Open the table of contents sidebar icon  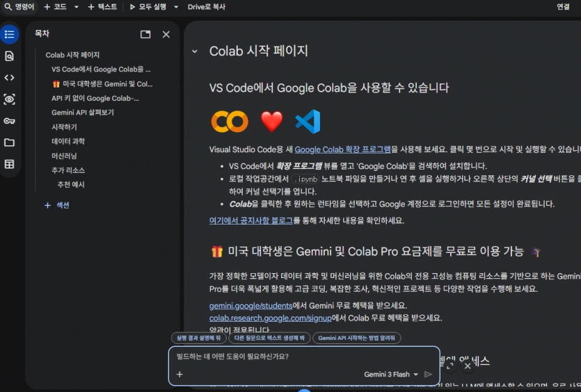pyautogui.click(x=9, y=34)
